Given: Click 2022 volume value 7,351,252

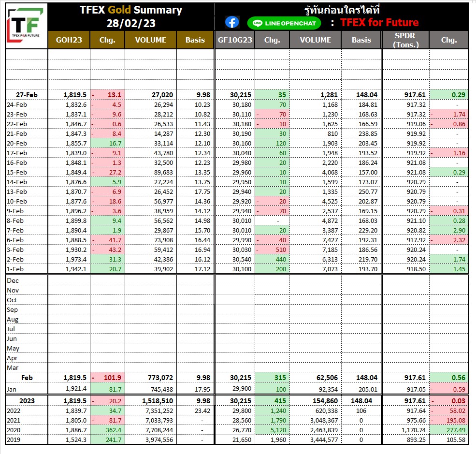Looking at the screenshot, I should click(159, 410).
